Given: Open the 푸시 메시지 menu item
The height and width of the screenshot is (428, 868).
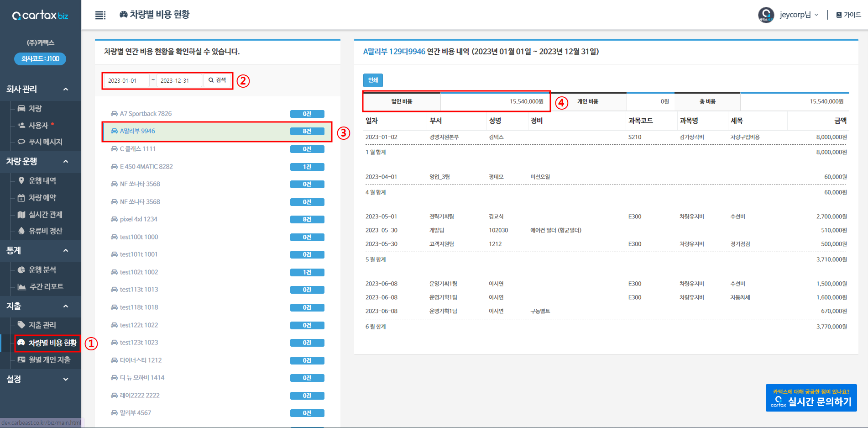Looking at the screenshot, I should tap(40, 142).
